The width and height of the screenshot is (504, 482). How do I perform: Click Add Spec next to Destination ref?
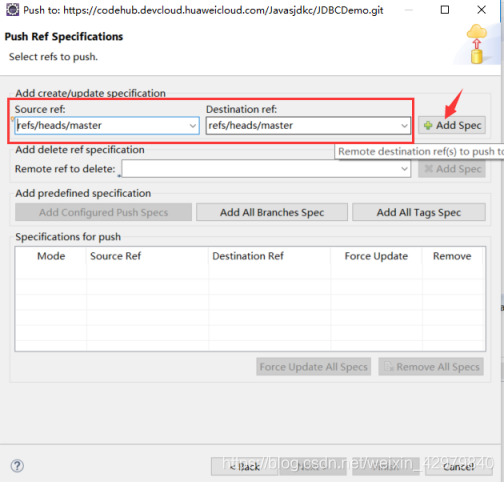452,125
